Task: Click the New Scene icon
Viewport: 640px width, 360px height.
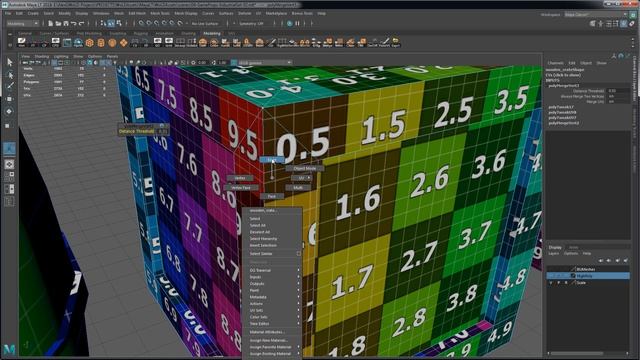Action: click(x=51, y=24)
